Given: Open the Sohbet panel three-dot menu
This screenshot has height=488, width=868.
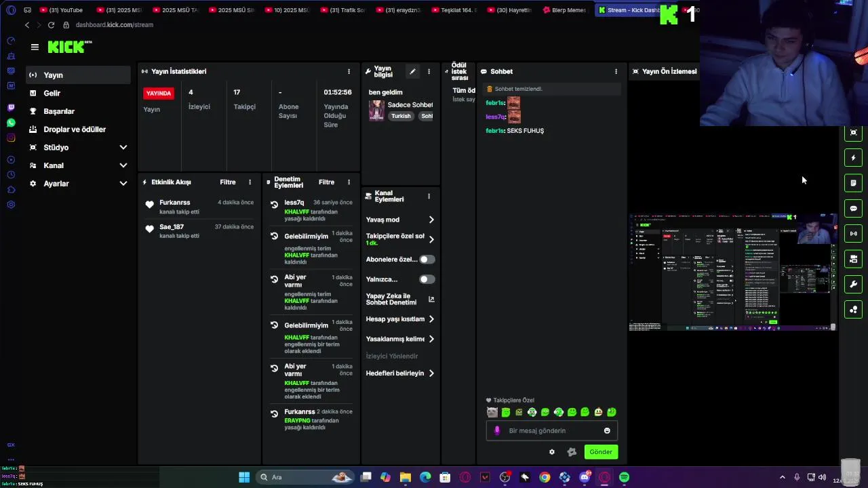Looking at the screenshot, I should (616, 71).
